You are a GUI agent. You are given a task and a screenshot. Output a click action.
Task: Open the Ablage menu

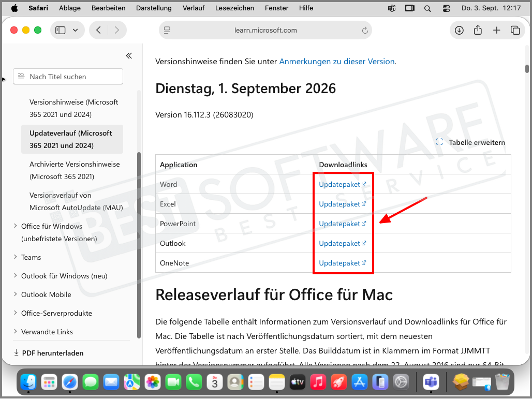(69, 8)
